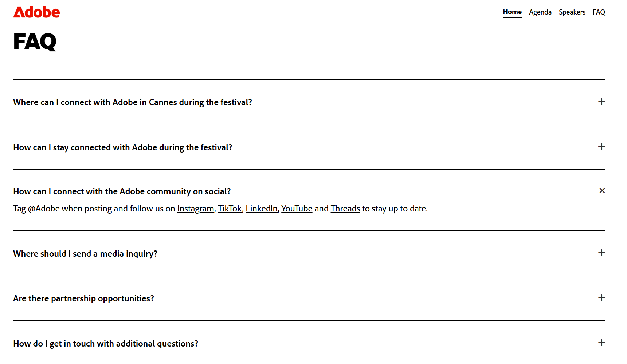Collapse 'How can I connect with the Adobe community' heading
The height and width of the screenshot is (364, 627).
click(122, 191)
